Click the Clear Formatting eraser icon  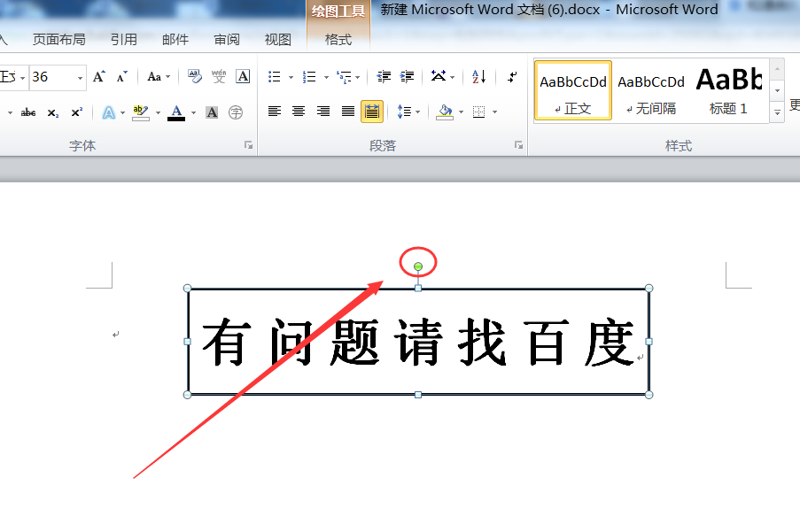pyautogui.click(x=194, y=76)
